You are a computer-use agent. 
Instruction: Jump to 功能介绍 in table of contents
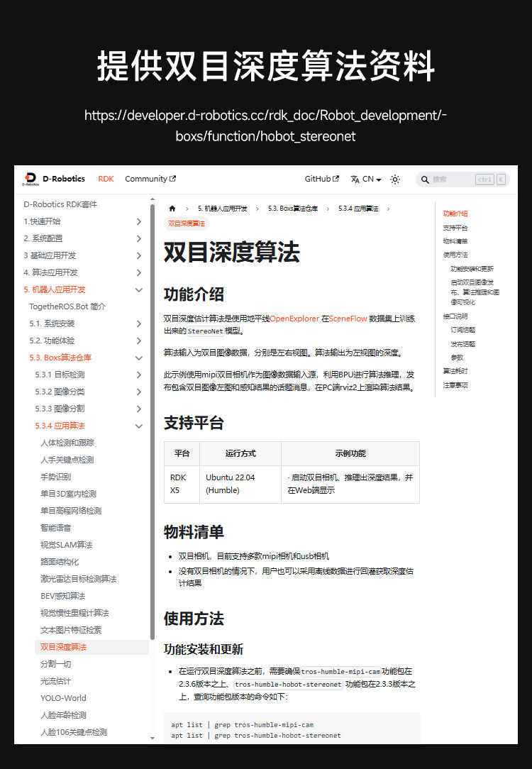pyautogui.click(x=455, y=214)
